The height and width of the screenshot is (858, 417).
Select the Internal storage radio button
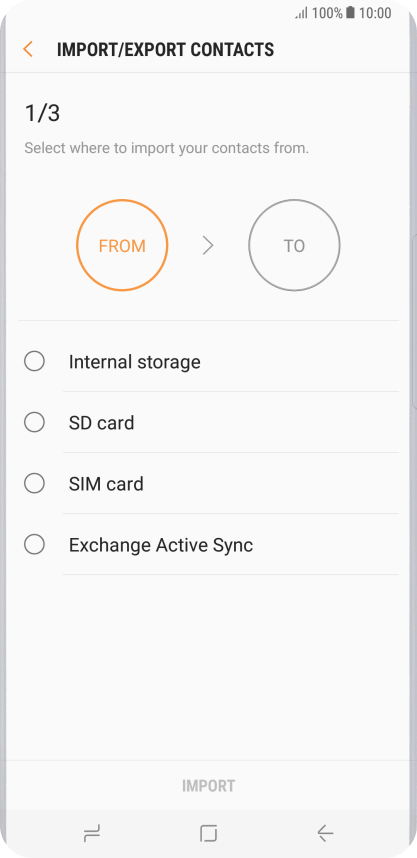click(34, 362)
